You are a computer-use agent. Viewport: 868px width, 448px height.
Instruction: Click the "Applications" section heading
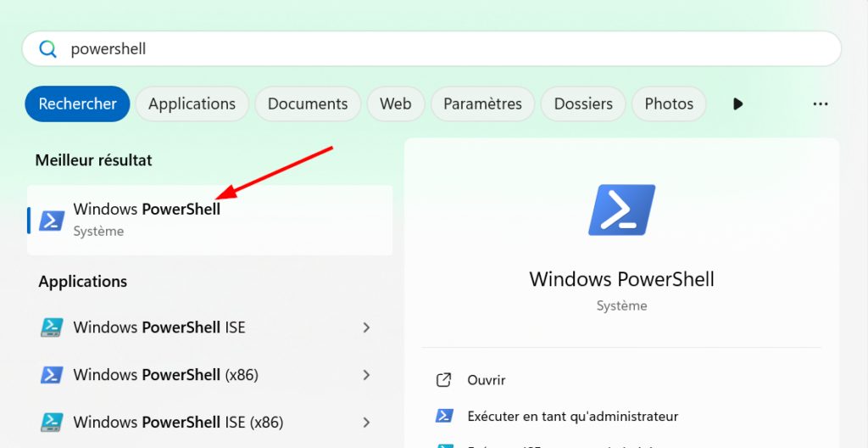(83, 282)
